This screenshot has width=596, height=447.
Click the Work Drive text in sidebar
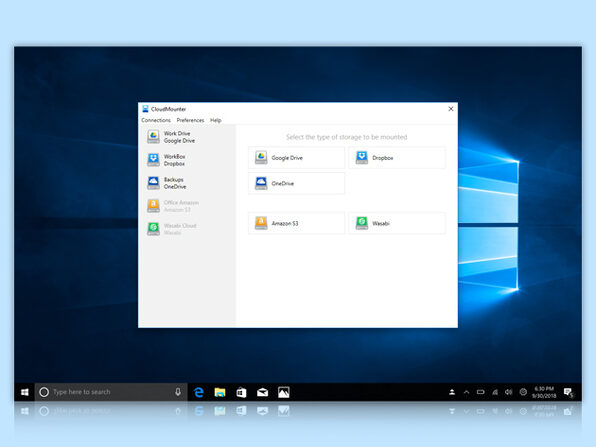click(177, 133)
